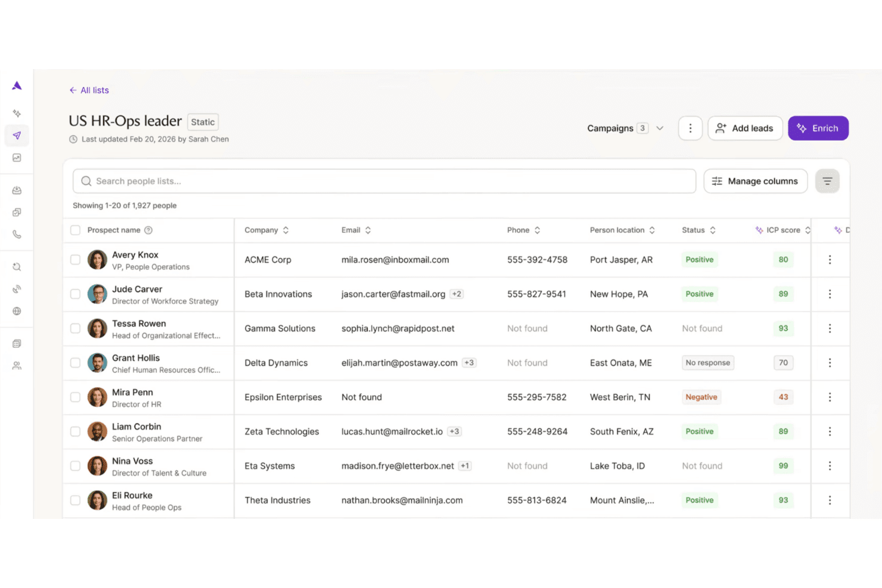Tick the checkbox for Liam Corbin
This screenshot has height=588, width=882.
tap(75, 431)
